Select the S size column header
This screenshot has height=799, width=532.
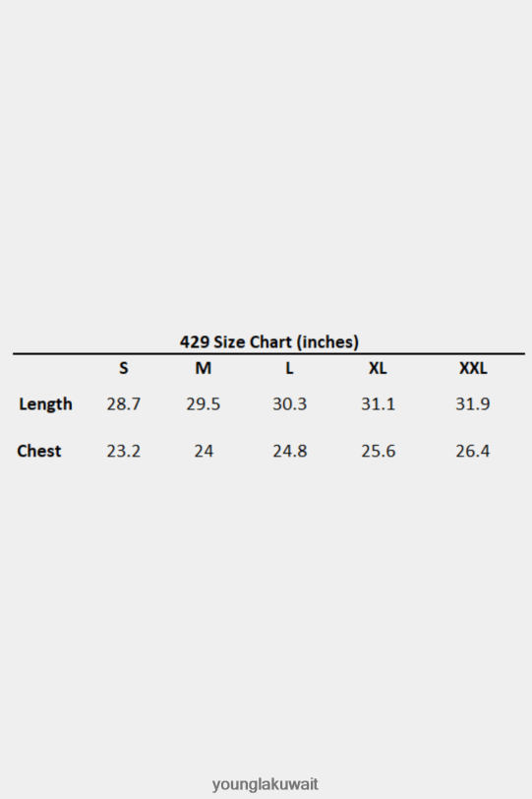[124, 368]
